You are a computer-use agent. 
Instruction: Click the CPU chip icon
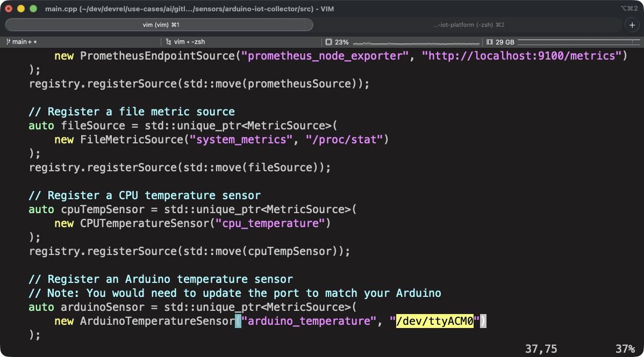pyautogui.click(x=328, y=42)
